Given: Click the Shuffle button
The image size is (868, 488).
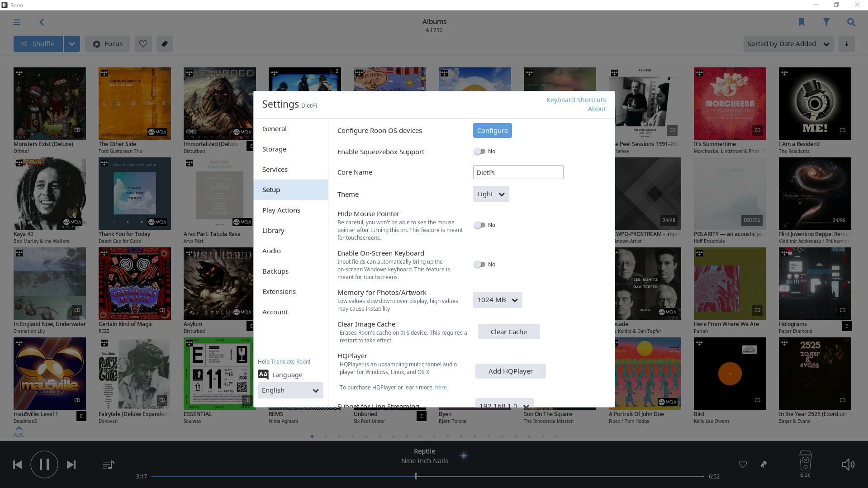Looking at the screenshot, I should pos(38,44).
